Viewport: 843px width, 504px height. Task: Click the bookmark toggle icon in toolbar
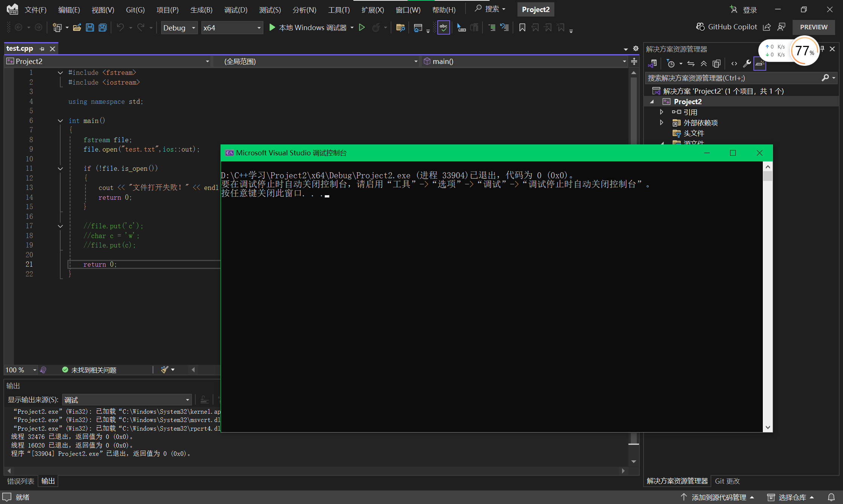(522, 27)
